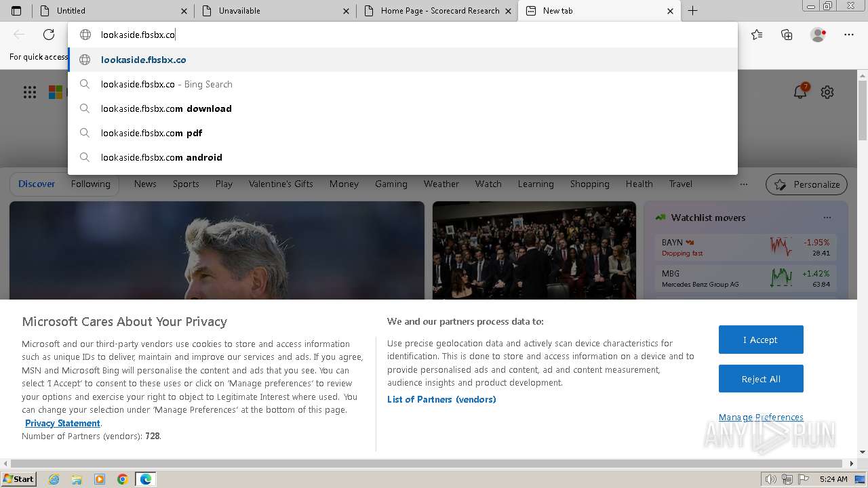Open MSN notifications bell
This screenshot has width=868, height=488.
801,91
